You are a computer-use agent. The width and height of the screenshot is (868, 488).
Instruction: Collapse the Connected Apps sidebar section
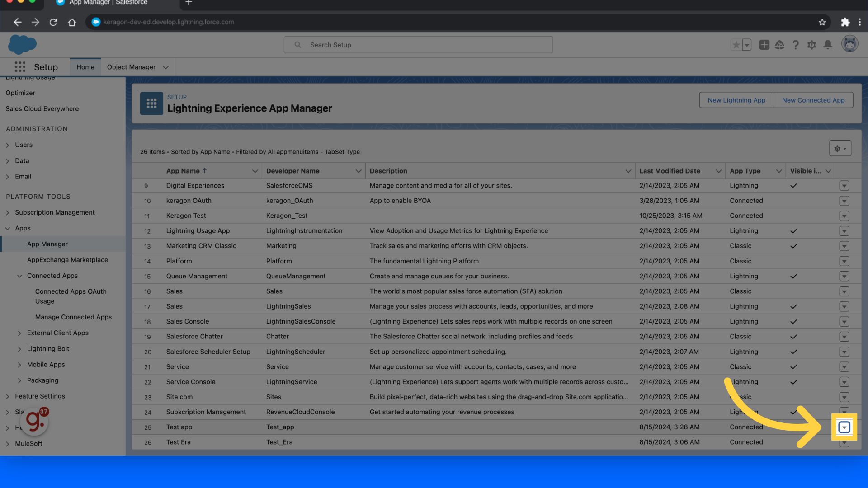(19, 276)
